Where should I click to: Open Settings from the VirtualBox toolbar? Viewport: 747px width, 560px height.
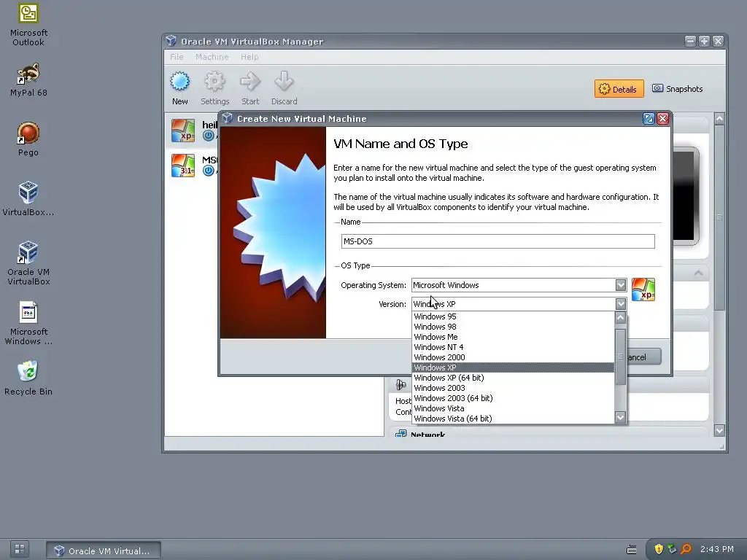coord(215,88)
